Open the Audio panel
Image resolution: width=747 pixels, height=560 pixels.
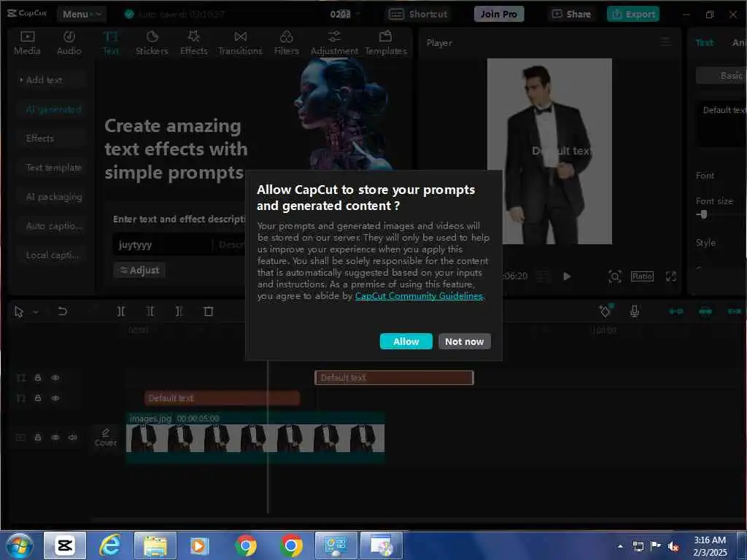point(69,43)
